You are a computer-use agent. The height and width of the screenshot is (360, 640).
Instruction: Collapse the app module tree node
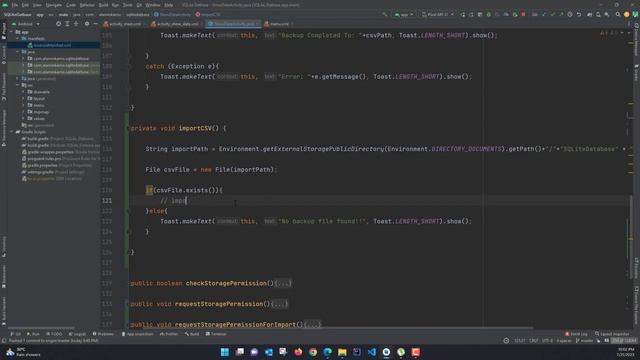pyautogui.click(x=11, y=32)
